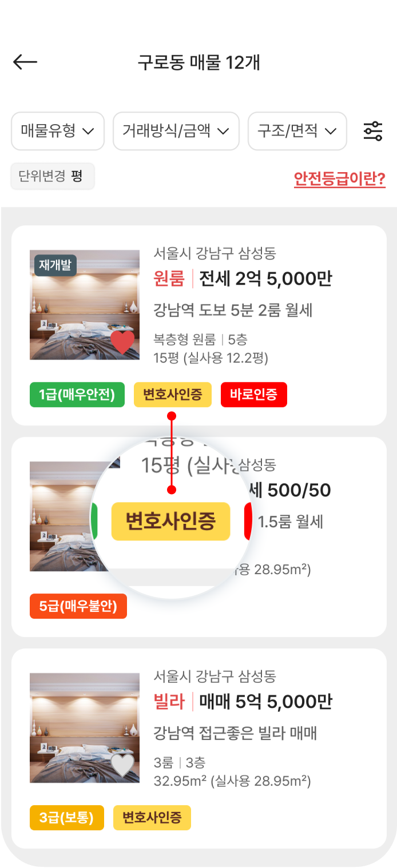The height and width of the screenshot is (868, 397).
Task: Select the 원룸 전세 2억 5,000만 listing title
Action: click(243, 279)
